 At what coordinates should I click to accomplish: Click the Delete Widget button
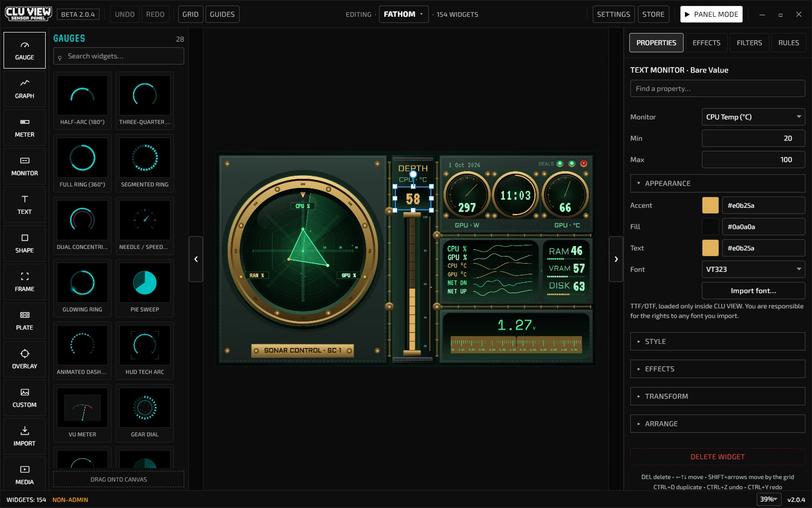[718, 457]
